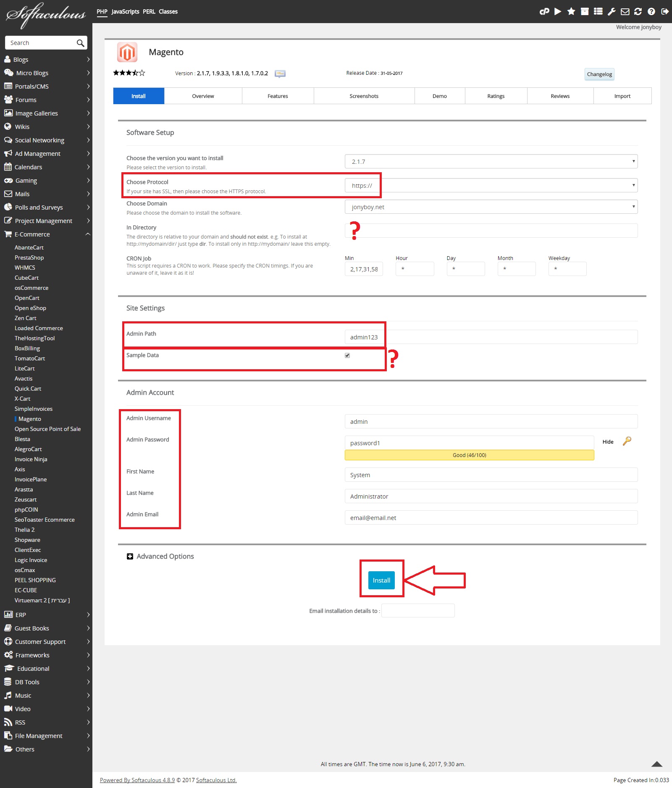672x788 pixels.
Task: Open settings with the wrench icon
Action: coord(612,11)
